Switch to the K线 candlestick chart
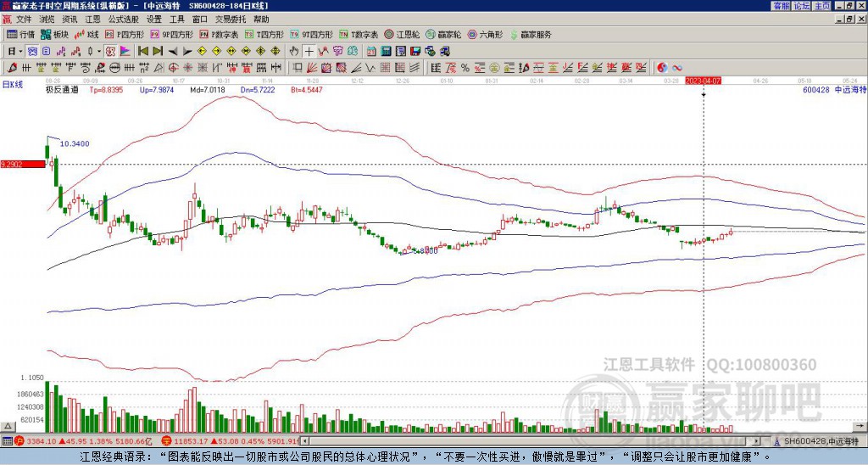 point(86,34)
